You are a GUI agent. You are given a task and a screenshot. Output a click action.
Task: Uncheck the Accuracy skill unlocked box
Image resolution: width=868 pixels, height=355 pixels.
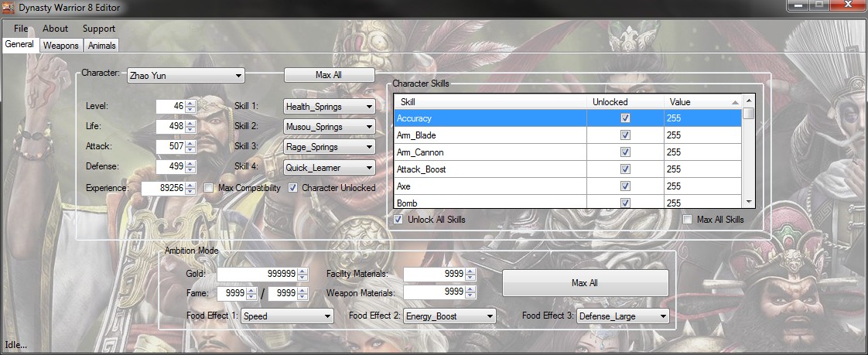tap(625, 118)
